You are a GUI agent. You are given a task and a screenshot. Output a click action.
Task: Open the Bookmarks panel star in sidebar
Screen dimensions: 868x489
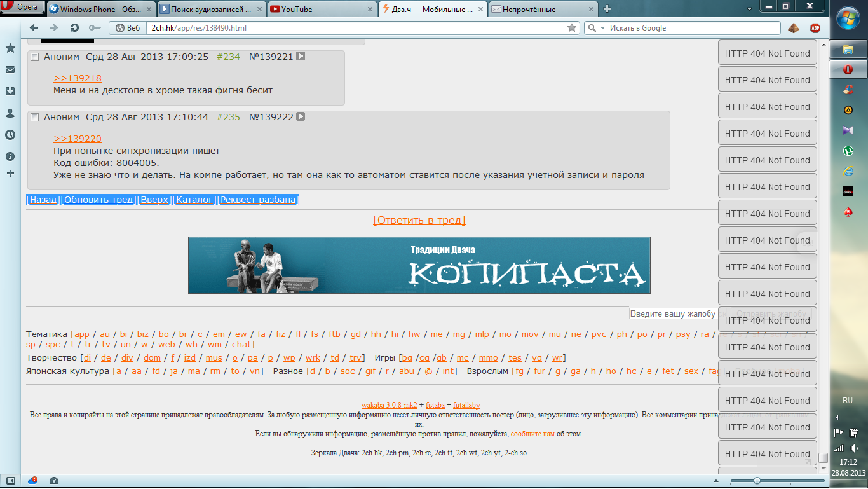coord(10,48)
